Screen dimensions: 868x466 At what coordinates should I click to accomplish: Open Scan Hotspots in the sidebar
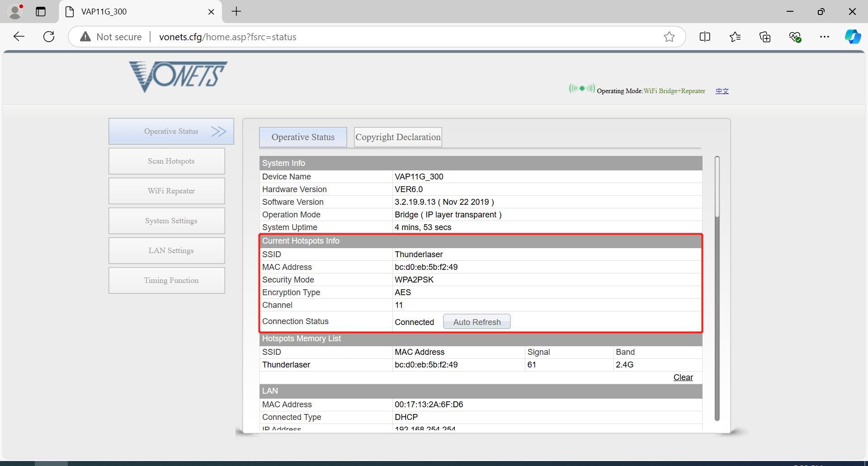167,161
